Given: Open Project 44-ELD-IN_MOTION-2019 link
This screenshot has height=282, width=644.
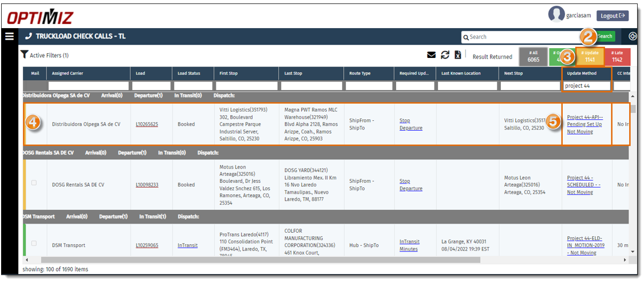Looking at the screenshot, I should click(x=586, y=245).
